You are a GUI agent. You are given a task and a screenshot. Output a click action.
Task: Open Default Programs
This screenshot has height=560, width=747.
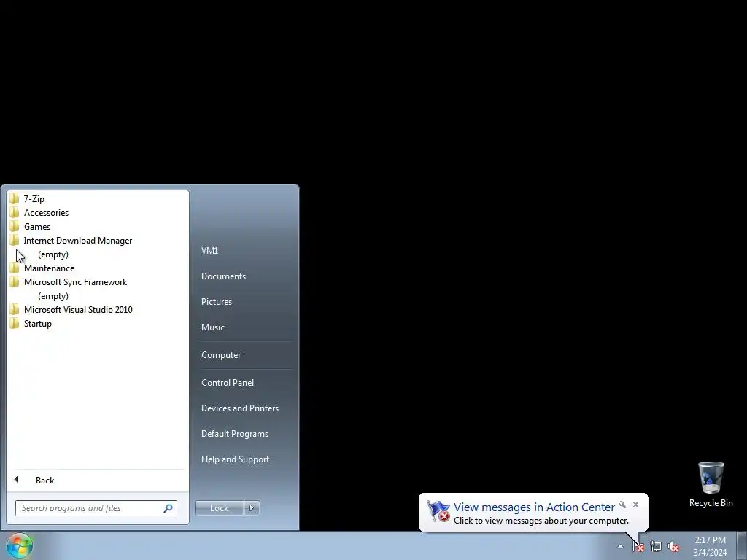coord(235,434)
